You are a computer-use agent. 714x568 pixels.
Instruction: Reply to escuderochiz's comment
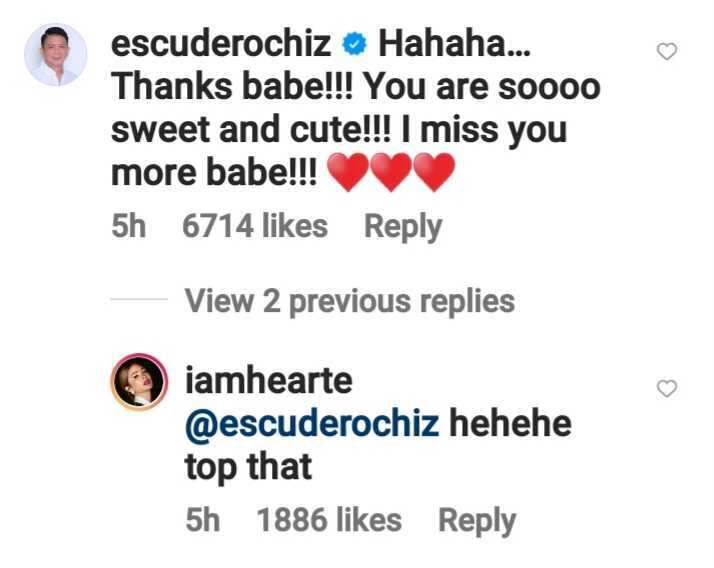click(403, 227)
